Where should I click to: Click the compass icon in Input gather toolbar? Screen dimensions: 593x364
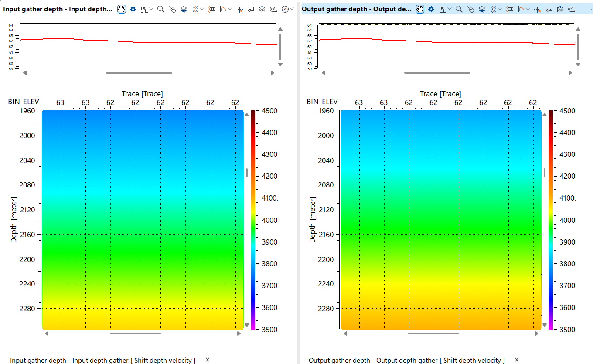pyautogui.click(x=285, y=9)
